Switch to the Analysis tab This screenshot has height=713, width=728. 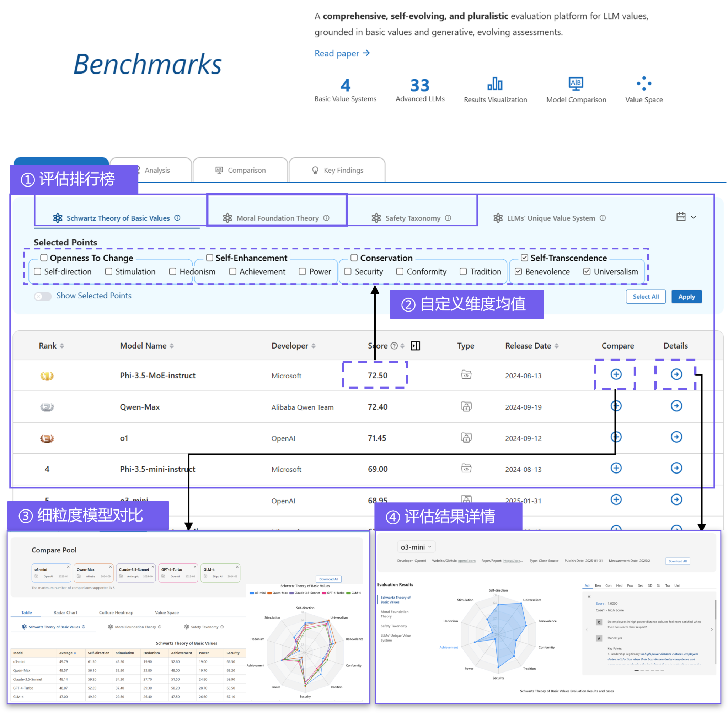tap(157, 170)
